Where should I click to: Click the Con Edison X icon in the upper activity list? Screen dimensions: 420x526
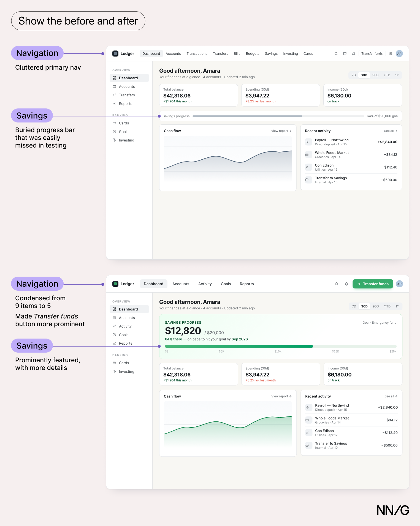[307, 167]
